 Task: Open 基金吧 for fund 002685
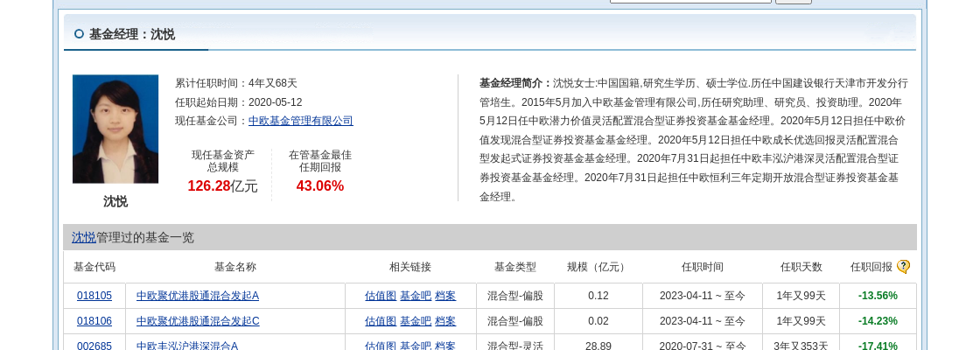[416, 346]
